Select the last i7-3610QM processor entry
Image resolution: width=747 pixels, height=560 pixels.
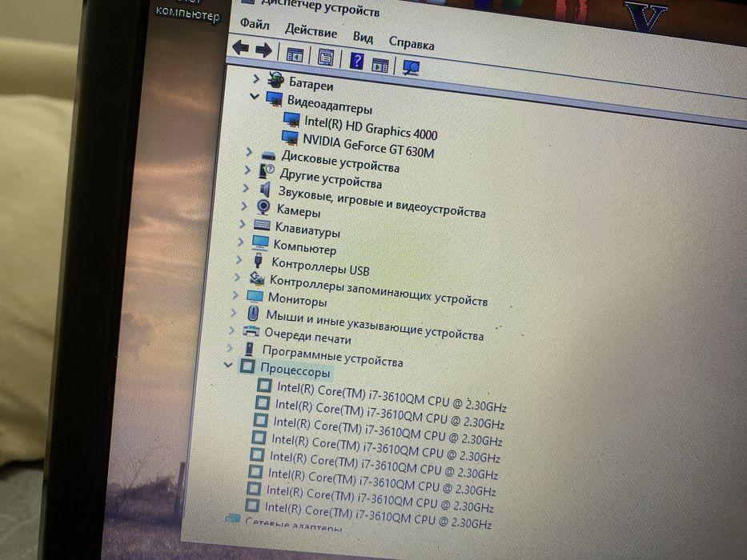tap(378, 515)
